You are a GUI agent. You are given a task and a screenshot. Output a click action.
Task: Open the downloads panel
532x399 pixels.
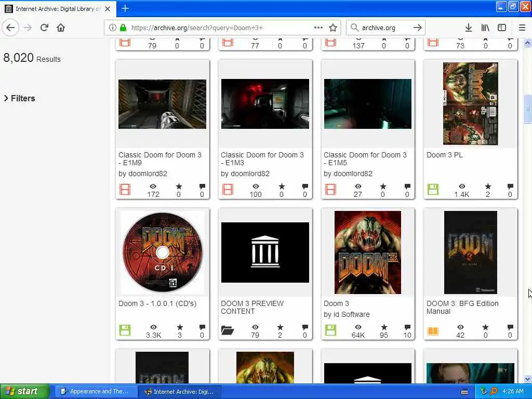(x=468, y=28)
